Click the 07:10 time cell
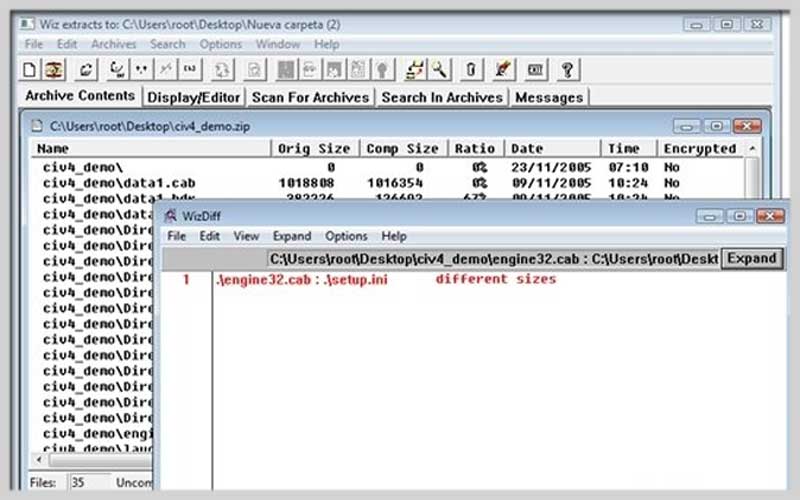The width and height of the screenshot is (800, 500). (x=628, y=167)
